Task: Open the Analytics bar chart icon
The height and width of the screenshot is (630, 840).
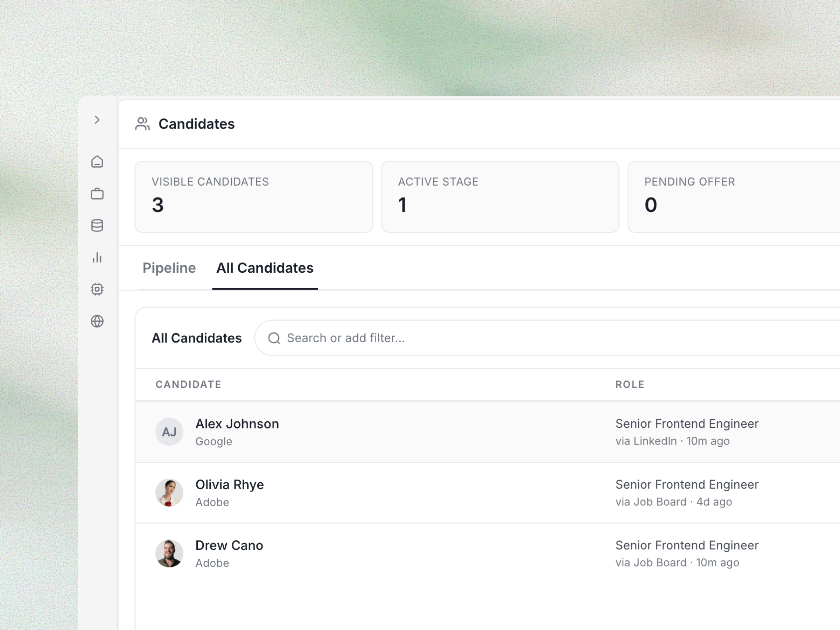Action: click(98, 258)
